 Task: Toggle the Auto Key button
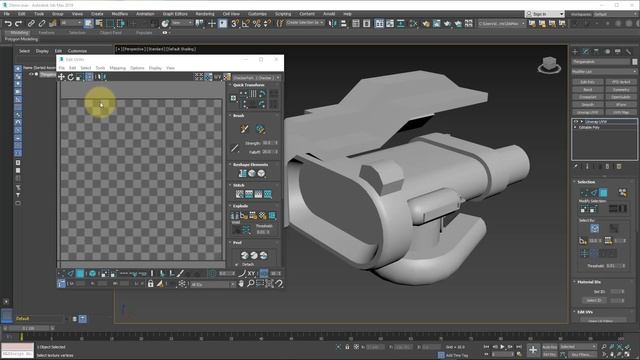(549, 347)
